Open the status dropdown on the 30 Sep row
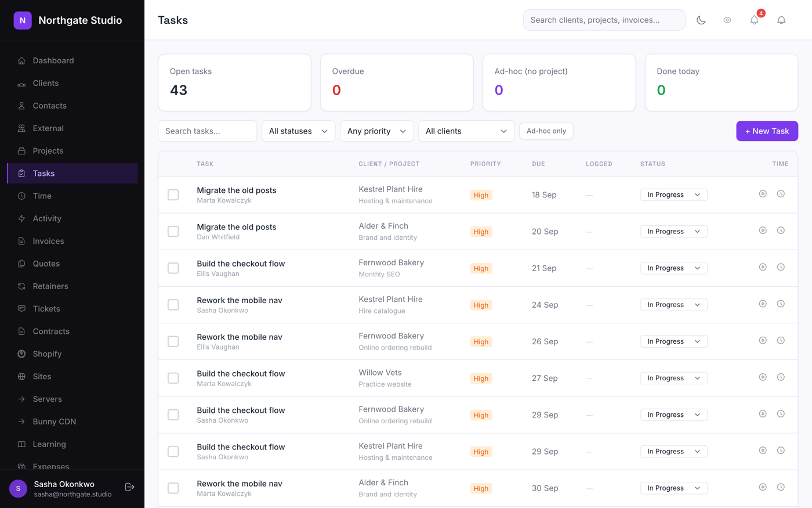 673,488
